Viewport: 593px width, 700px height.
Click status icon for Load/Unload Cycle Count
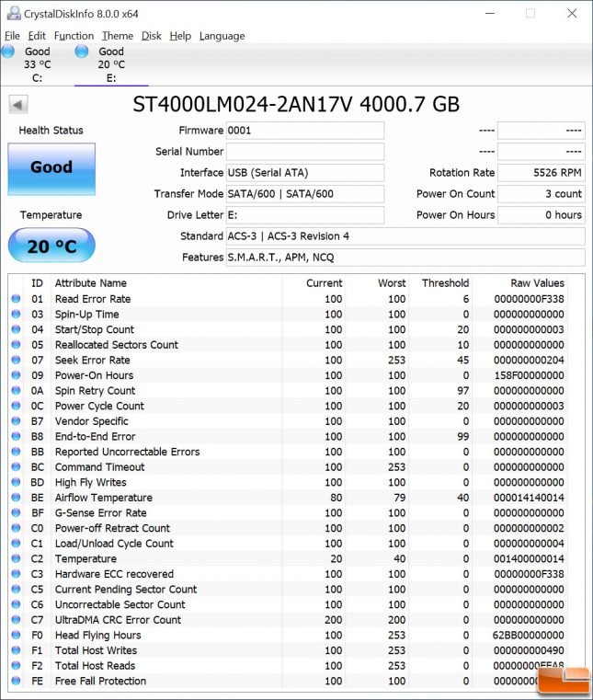click(16, 543)
